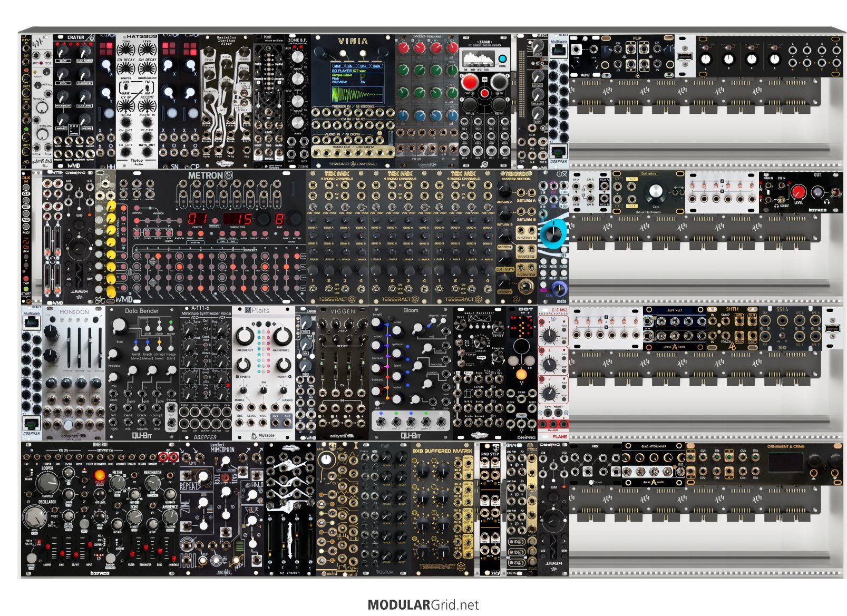Click the Make Noise Mimeophon module
Viewport: 847px width, 616px height.
point(221,510)
